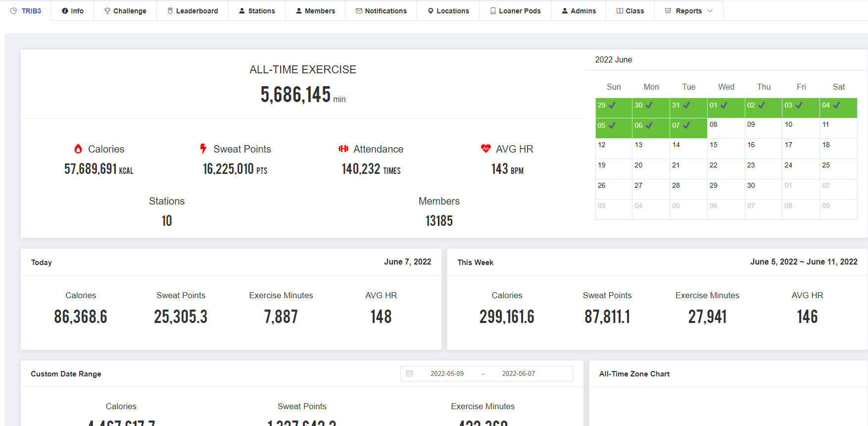Click the Stations count 10

(167, 221)
